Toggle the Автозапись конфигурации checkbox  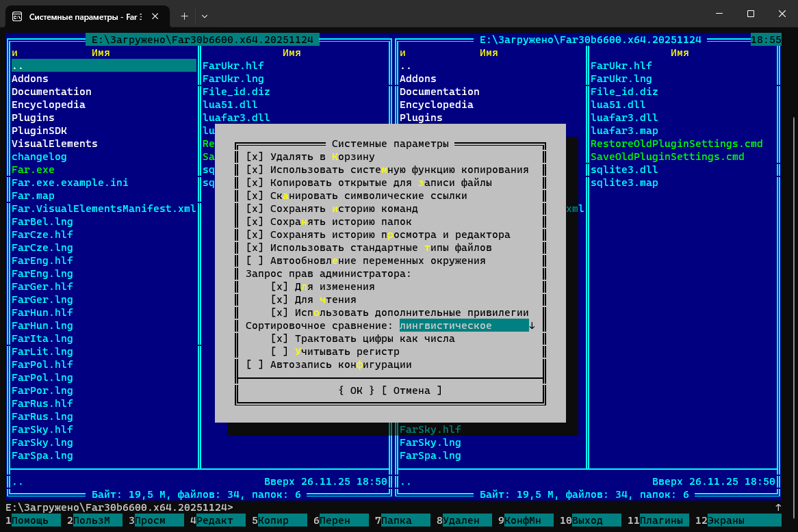coord(255,364)
